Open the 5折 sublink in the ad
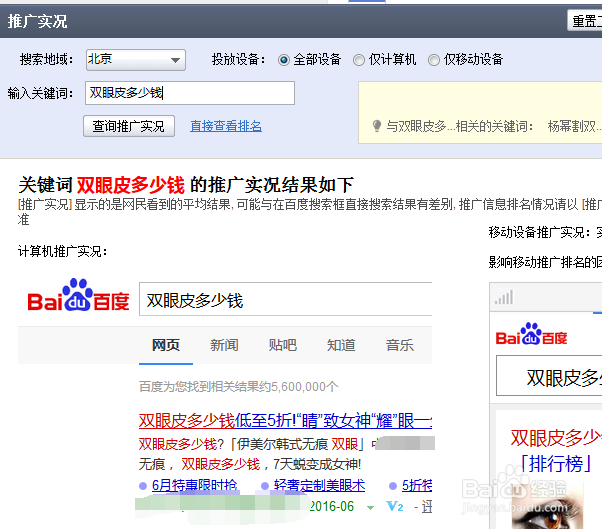Viewport: 602px width, 529px height. click(x=417, y=486)
